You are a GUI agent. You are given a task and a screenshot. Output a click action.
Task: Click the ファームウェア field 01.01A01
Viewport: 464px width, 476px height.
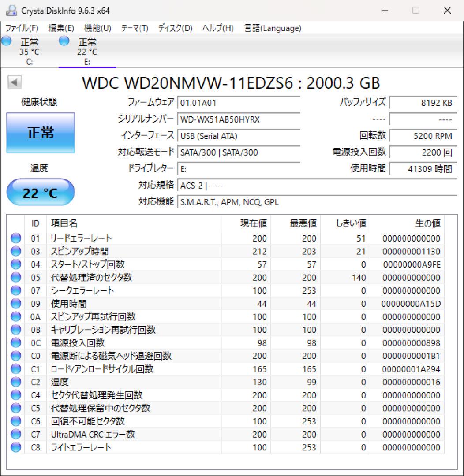coord(239,103)
